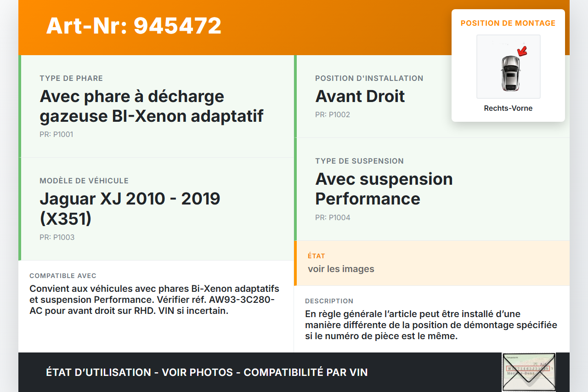Click the PR: P1002 reference

click(333, 114)
